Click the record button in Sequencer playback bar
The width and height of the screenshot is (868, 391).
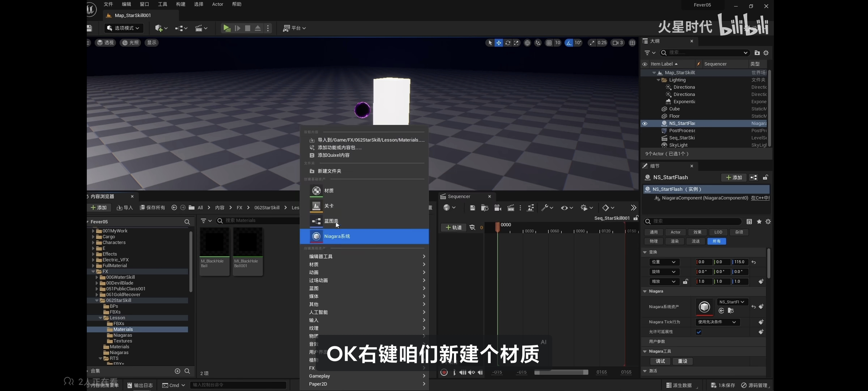pyautogui.click(x=444, y=372)
